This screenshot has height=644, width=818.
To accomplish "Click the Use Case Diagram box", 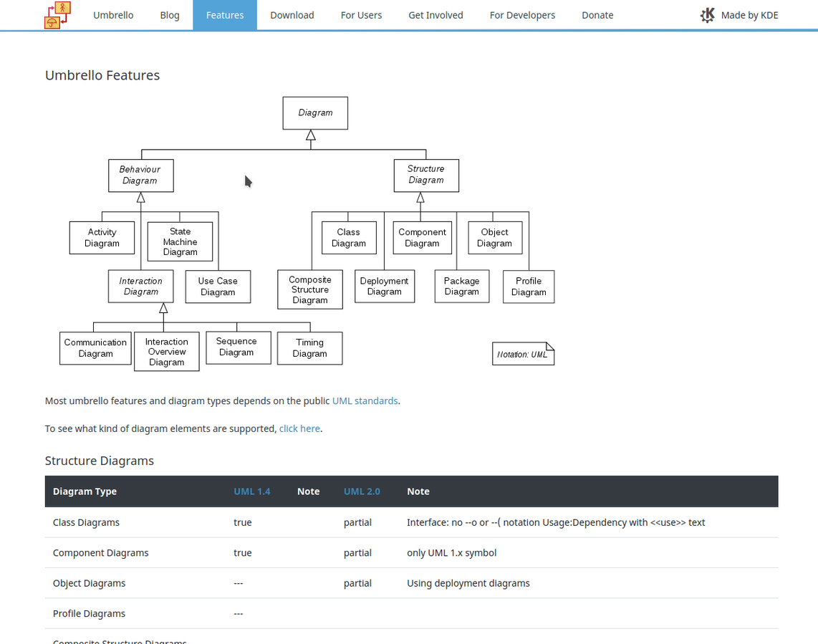I will [218, 287].
